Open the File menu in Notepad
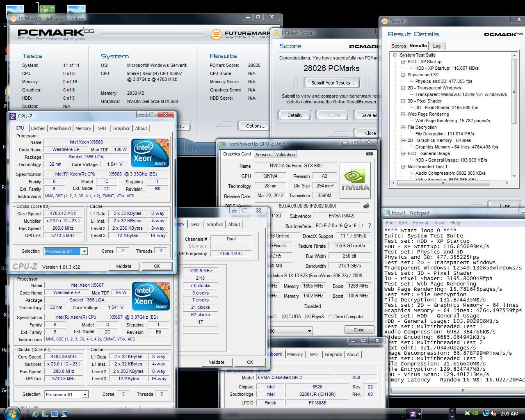Image resolution: width=525 pixels, height=420 pixels. (390, 223)
